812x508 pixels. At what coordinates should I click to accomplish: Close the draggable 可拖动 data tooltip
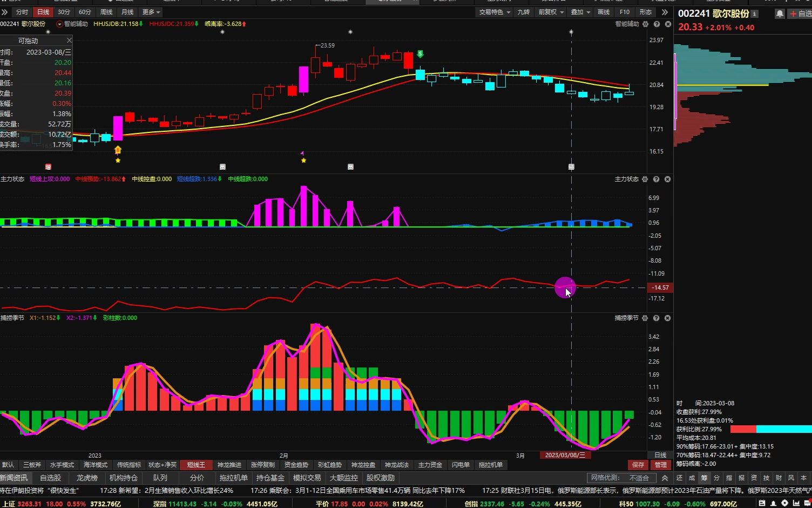(69, 41)
